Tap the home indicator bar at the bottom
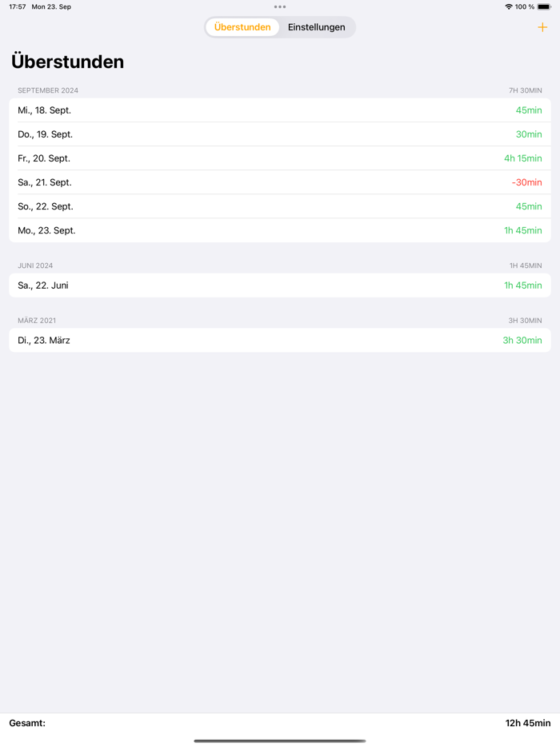This screenshot has height=747, width=560. click(x=280, y=740)
